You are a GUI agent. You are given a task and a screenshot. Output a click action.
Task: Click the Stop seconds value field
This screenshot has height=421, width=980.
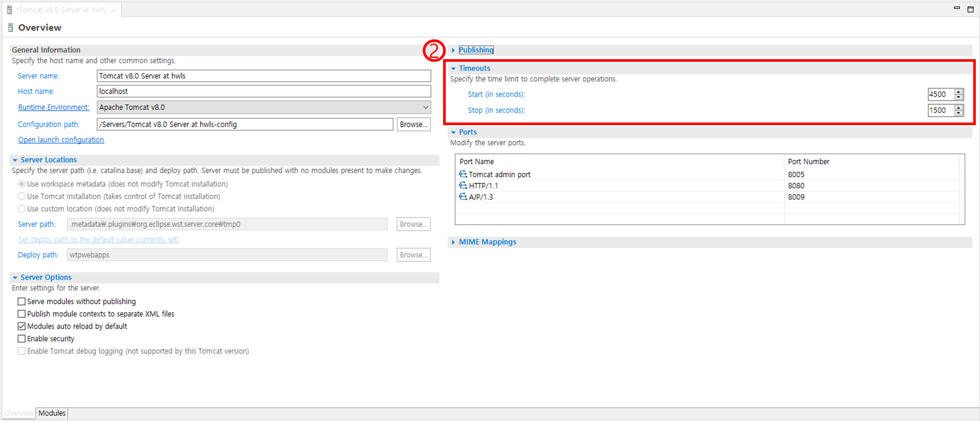coord(941,110)
